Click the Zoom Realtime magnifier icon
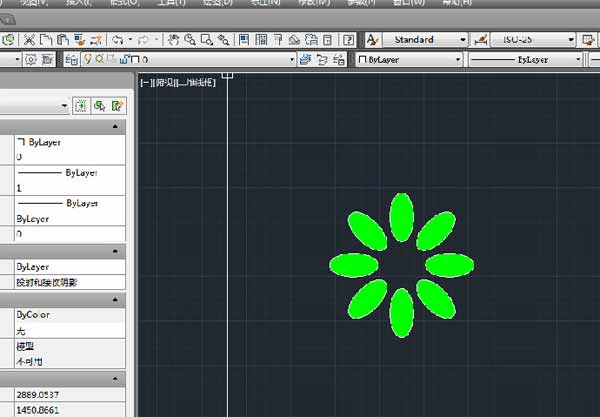Viewport: 600px width, 417px height. [189, 40]
